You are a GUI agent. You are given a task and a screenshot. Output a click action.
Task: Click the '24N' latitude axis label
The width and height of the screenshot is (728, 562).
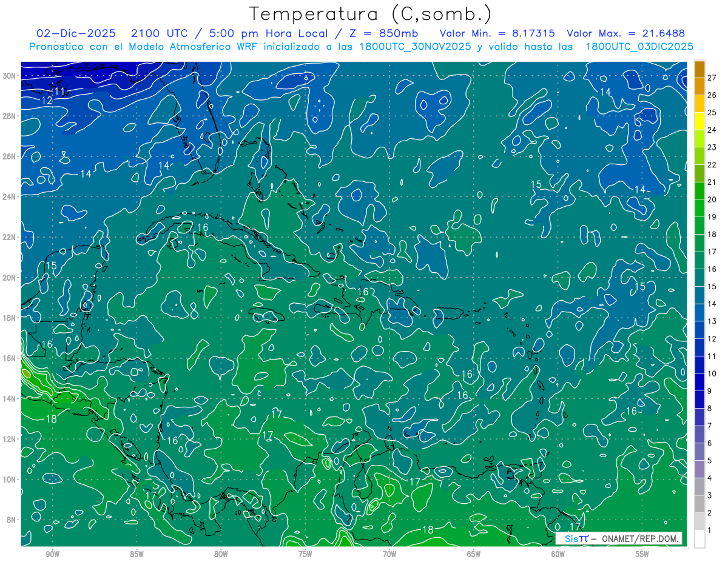tap(10, 196)
